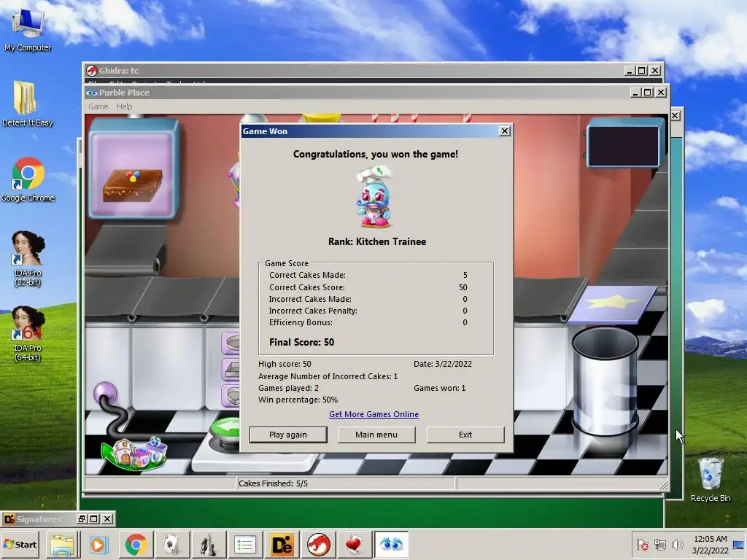Click the show desktop tray icon
Viewport: 747px width, 560px height.
click(x=740, y=544)
